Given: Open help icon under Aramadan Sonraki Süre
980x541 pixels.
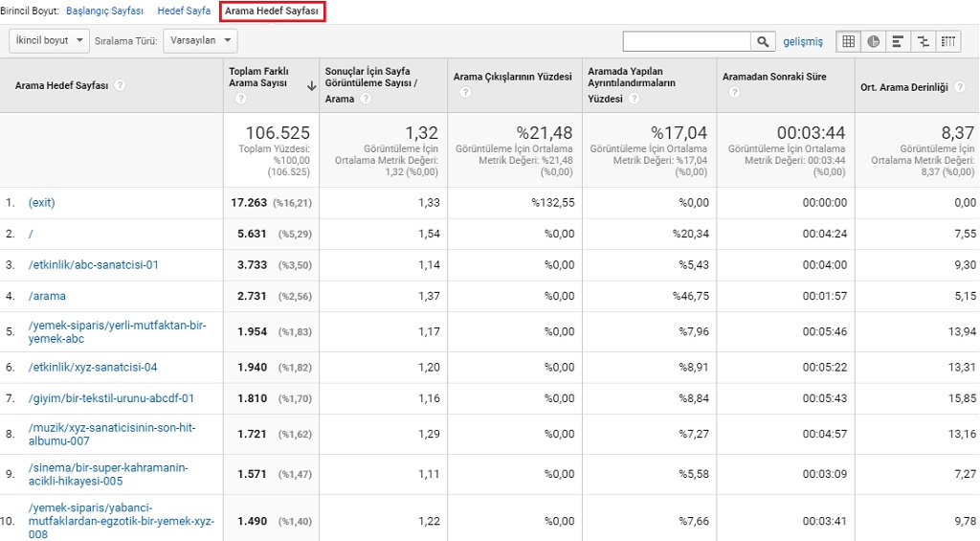Looking at the screenshot, I should coord(734,92).
